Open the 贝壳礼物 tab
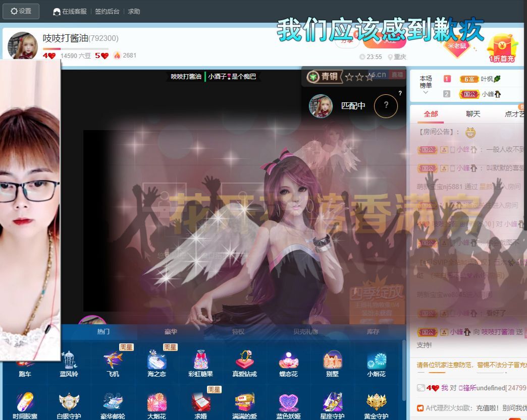 pos(305,331)
